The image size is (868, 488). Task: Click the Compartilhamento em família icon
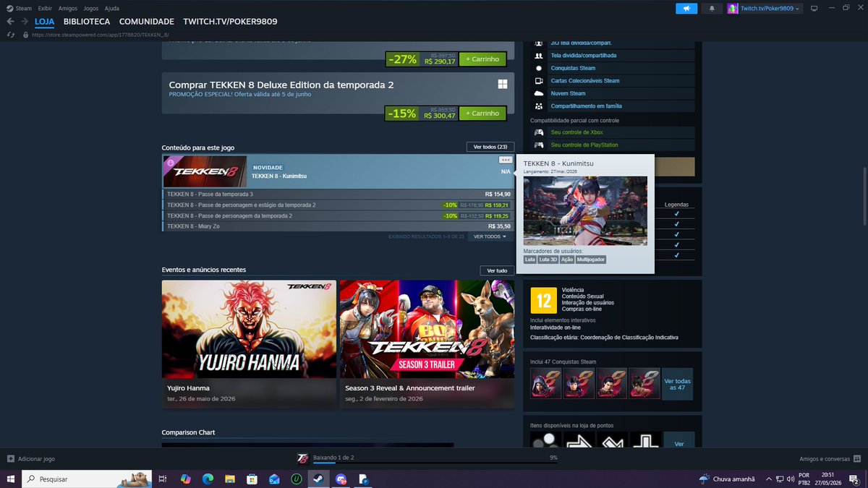(x=538, y=106)
